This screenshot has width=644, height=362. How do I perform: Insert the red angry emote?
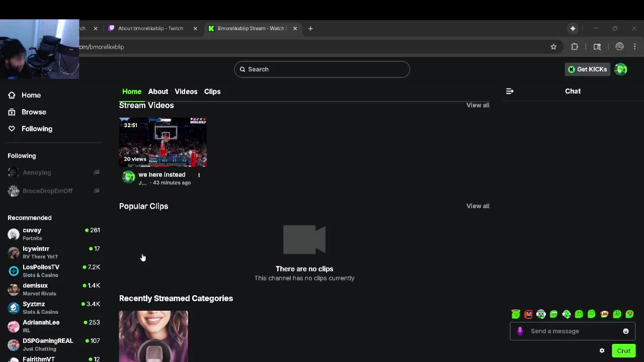[528, 314]
